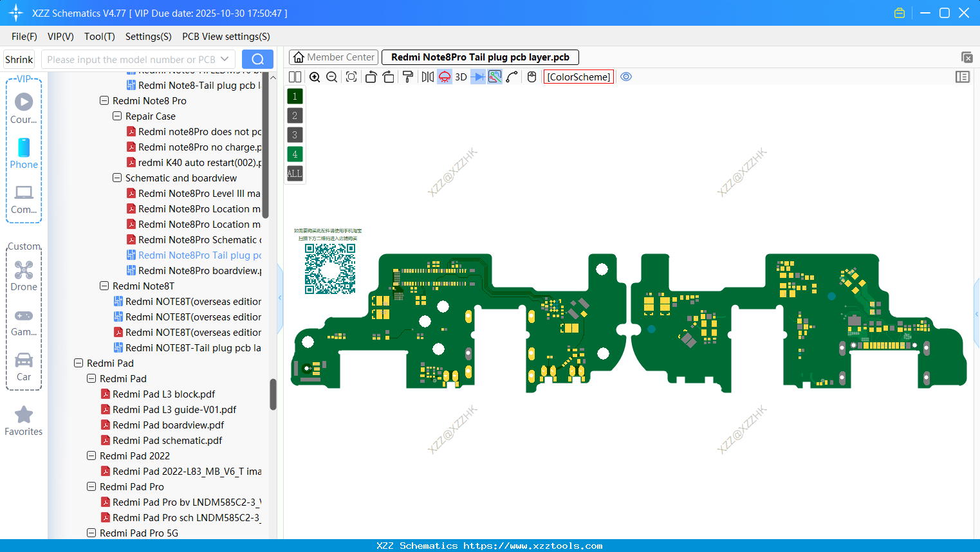The image size is (980, 552).
Task: Show PCB layer 4
Action: point(295,154)
